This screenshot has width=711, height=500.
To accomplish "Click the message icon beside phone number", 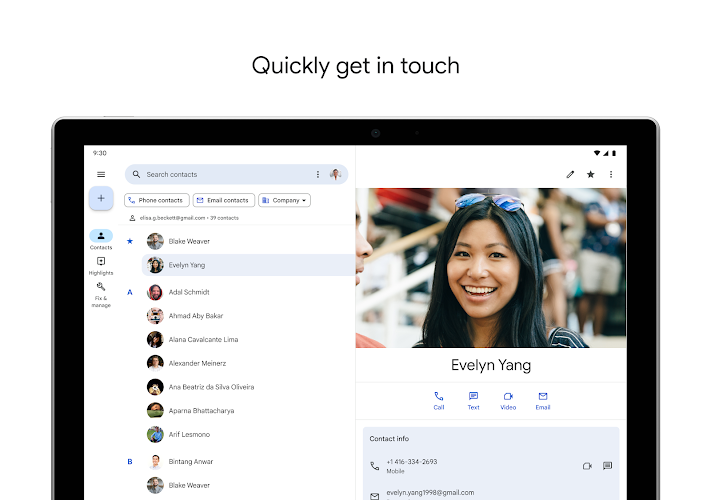I will pos(607,466).
